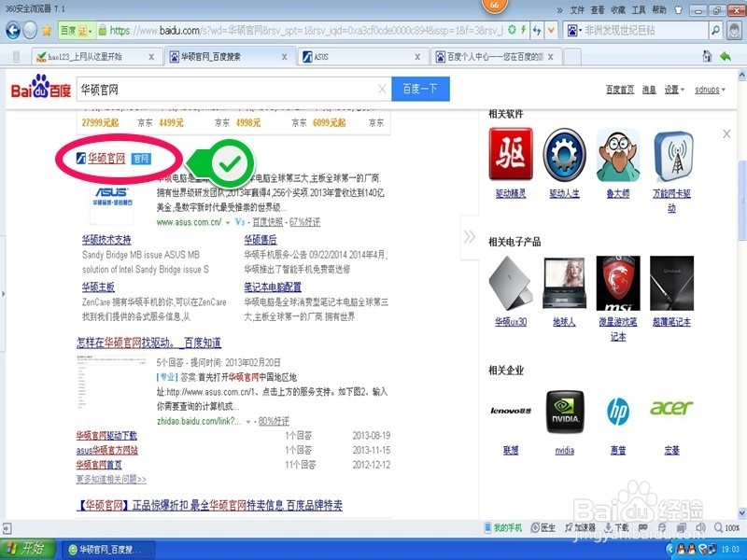Click the first QQ penguin tray icon
The height and width of the screenshot is (560, 747).
(679, 549)
